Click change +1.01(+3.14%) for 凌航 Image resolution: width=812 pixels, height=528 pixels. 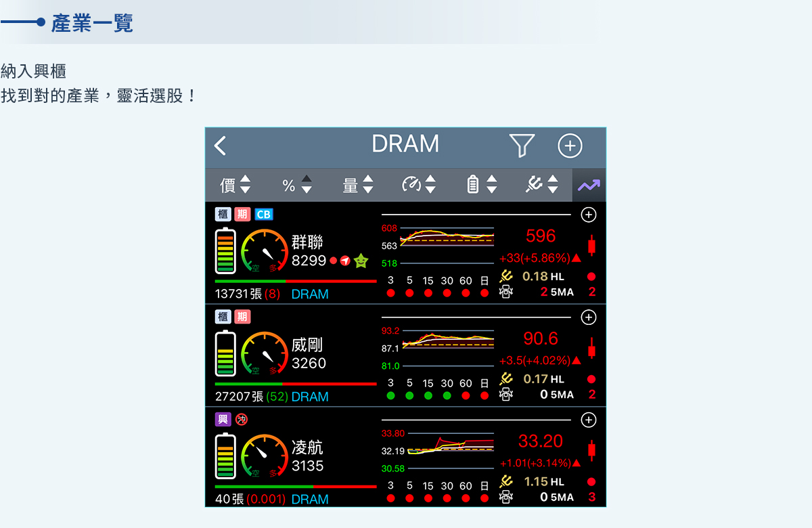(x=540, y=464)
